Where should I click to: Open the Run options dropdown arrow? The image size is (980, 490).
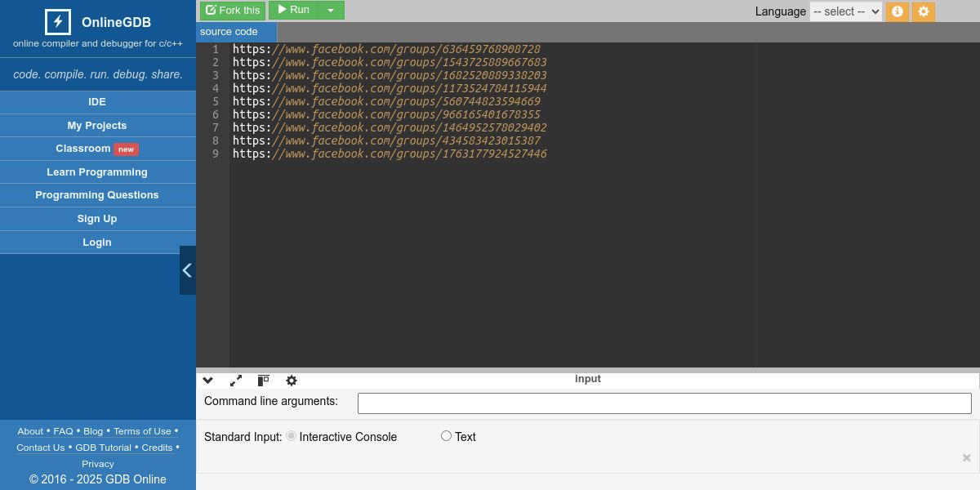[x=331, y=10]
